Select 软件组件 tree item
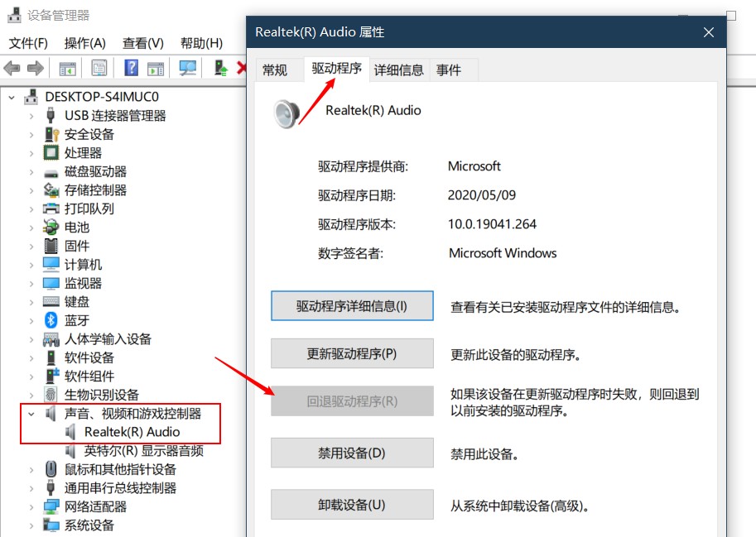Screen dimensions: 756x537 89,376
